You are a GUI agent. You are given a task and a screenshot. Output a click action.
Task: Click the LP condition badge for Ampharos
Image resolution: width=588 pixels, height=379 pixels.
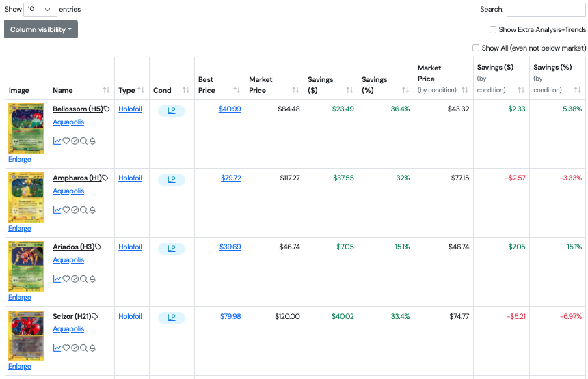click(172, 180)
